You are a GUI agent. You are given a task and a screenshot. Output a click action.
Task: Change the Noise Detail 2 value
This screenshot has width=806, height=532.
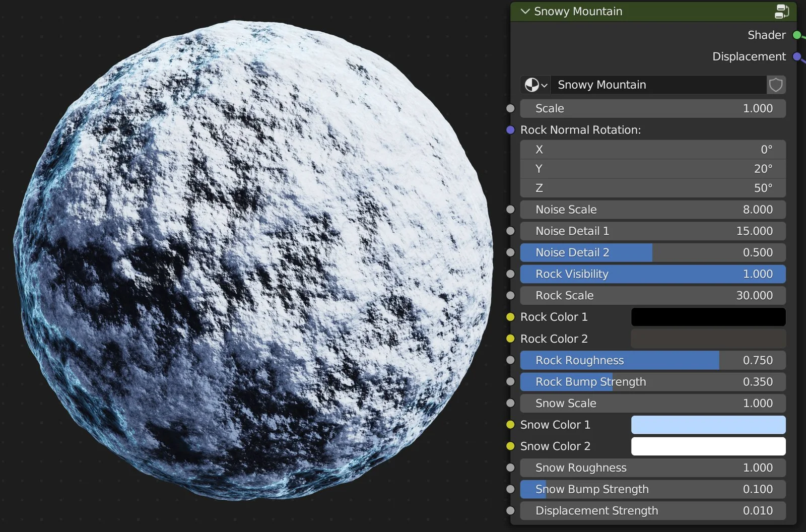click(652, 252)
